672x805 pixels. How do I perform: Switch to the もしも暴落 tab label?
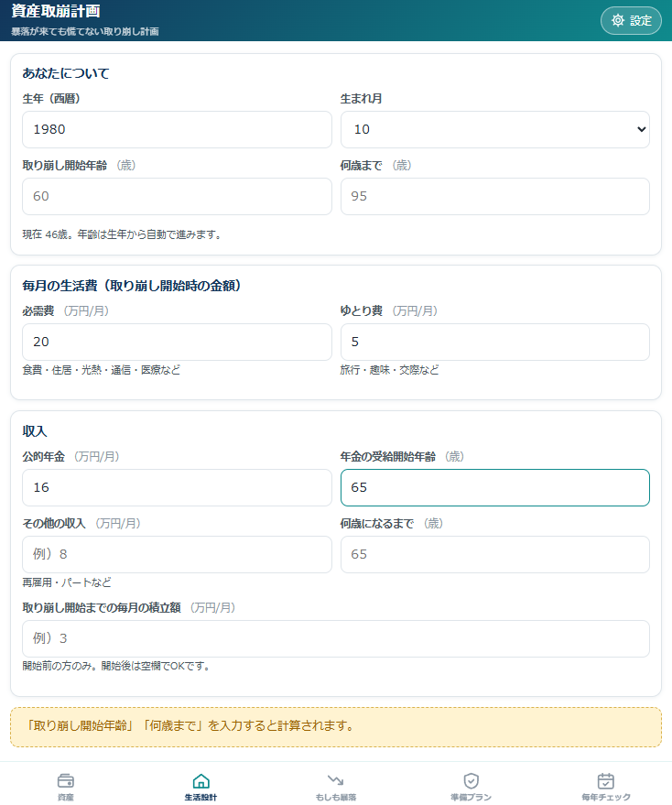336,798
